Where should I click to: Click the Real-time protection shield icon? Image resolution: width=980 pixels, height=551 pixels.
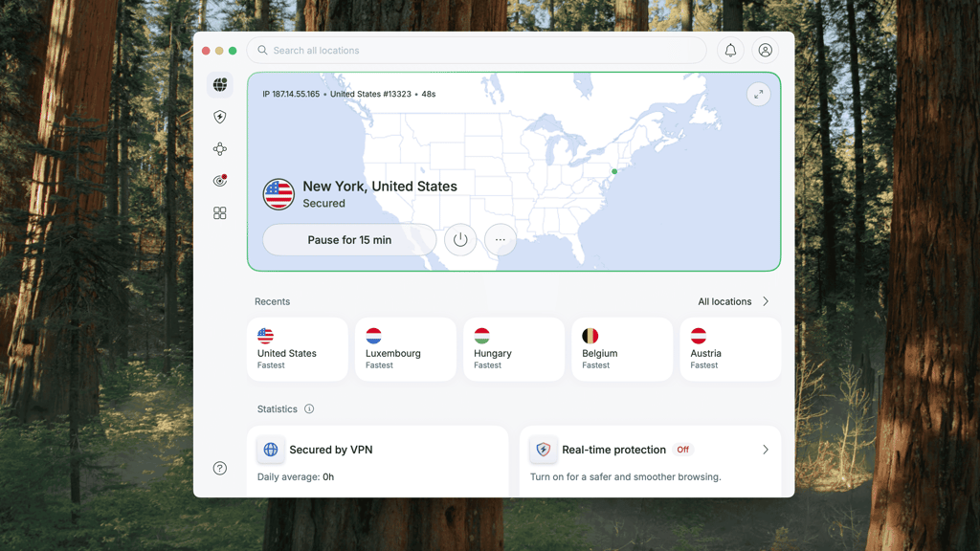[x=544, y=450]
